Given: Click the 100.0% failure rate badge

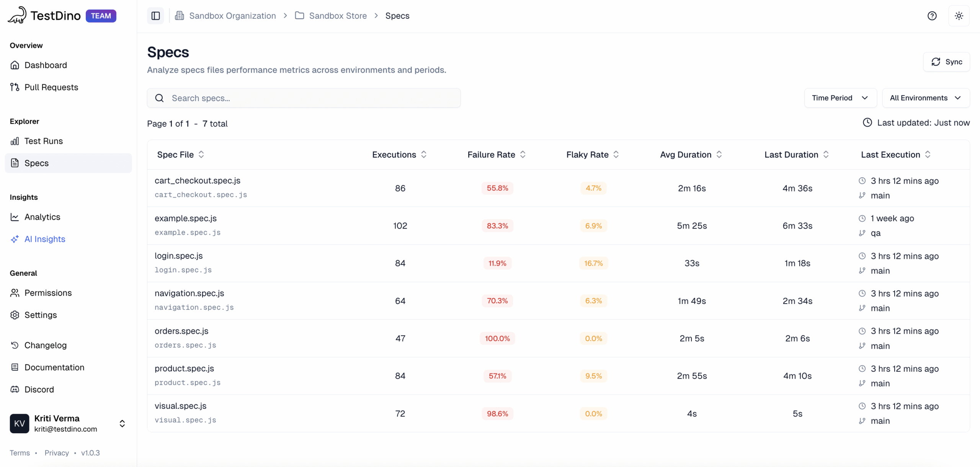Looking at the screenshot, I should tap(497, 338).
